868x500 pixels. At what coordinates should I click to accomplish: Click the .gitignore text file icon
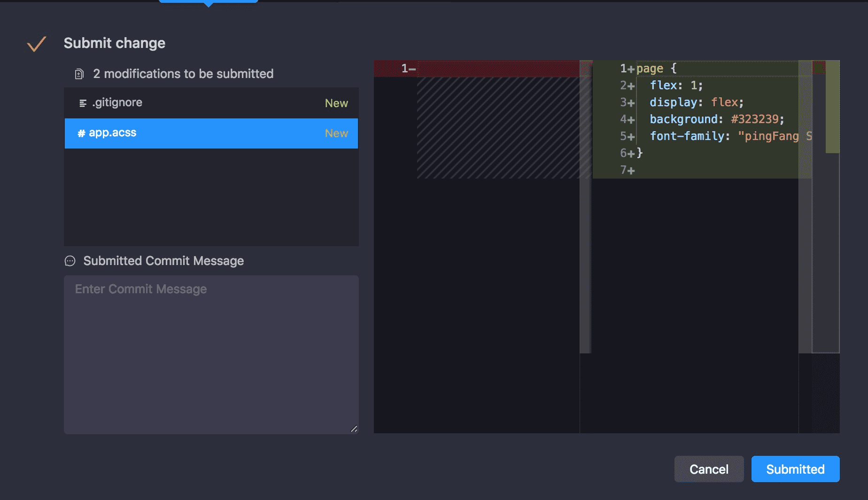83,103
